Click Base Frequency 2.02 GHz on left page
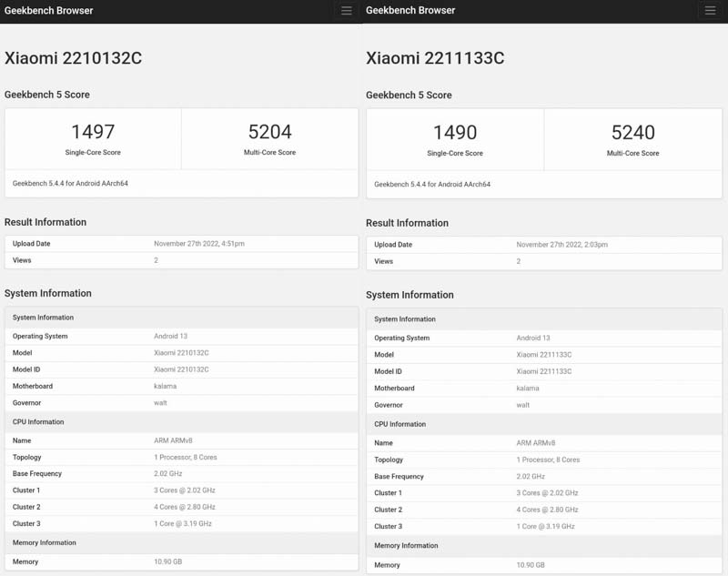Viewport: 728px width, 576px height. click(167, 473)
